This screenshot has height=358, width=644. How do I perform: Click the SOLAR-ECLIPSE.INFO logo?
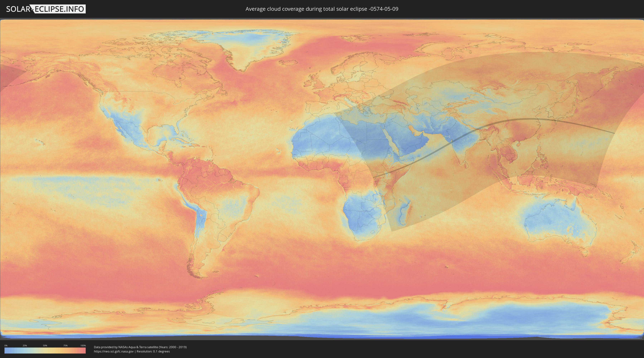(x=46, y=9)
